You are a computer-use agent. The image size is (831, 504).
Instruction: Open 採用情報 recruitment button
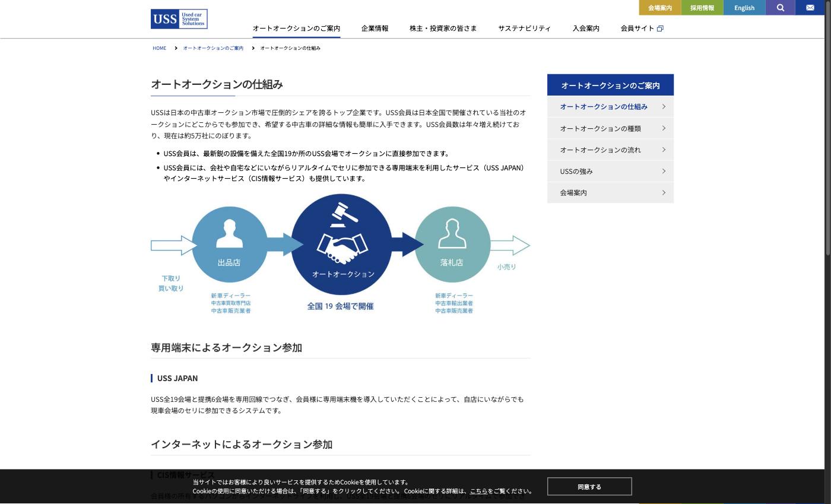[x=702, y=8]
